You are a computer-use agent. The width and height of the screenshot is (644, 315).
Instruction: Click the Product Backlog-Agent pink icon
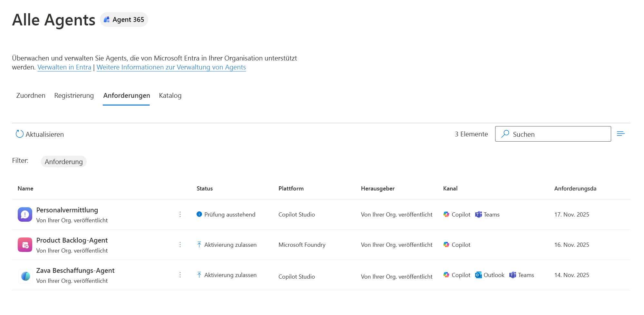point(25,245)
